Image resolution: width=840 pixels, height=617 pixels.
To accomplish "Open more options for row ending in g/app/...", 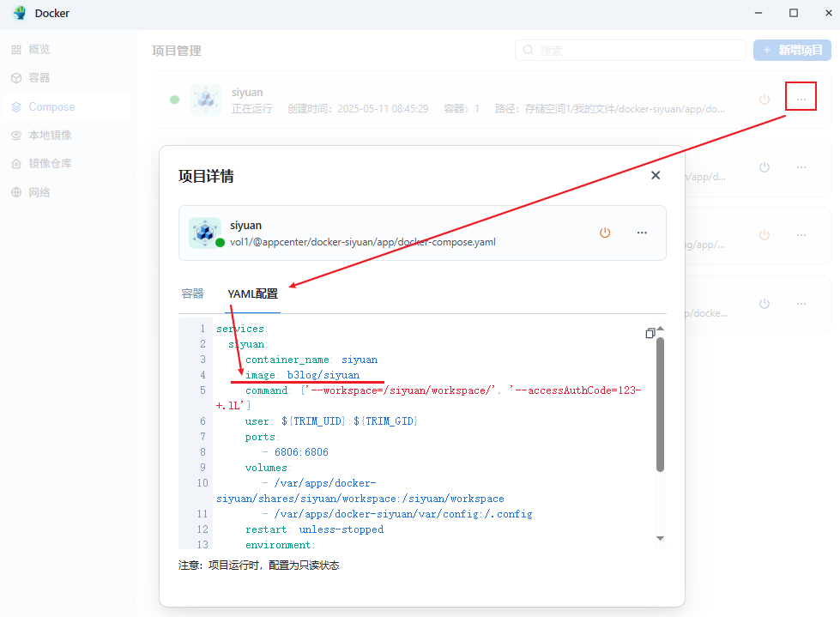I will pos(801,235).
